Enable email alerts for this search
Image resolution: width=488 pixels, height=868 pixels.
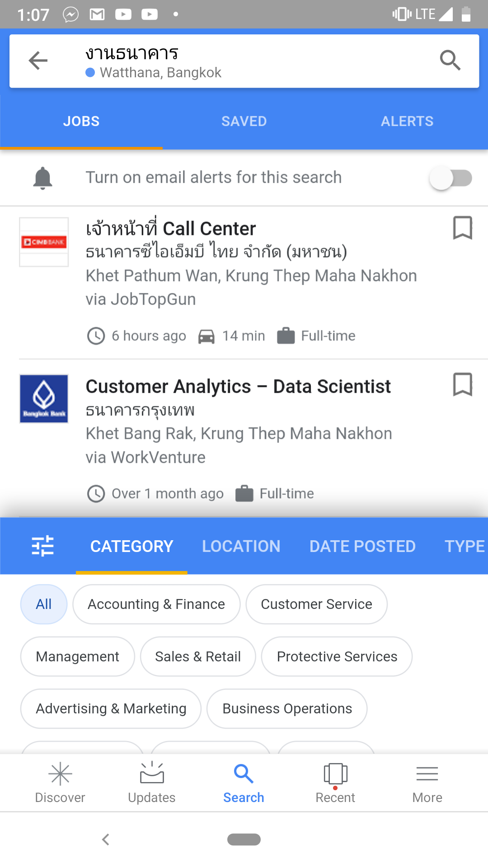coord(450,178)
